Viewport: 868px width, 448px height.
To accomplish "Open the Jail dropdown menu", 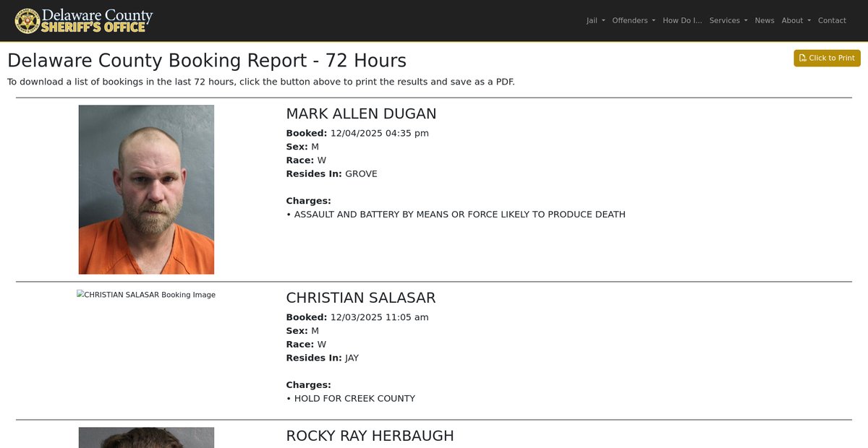I will click(595, 20).
